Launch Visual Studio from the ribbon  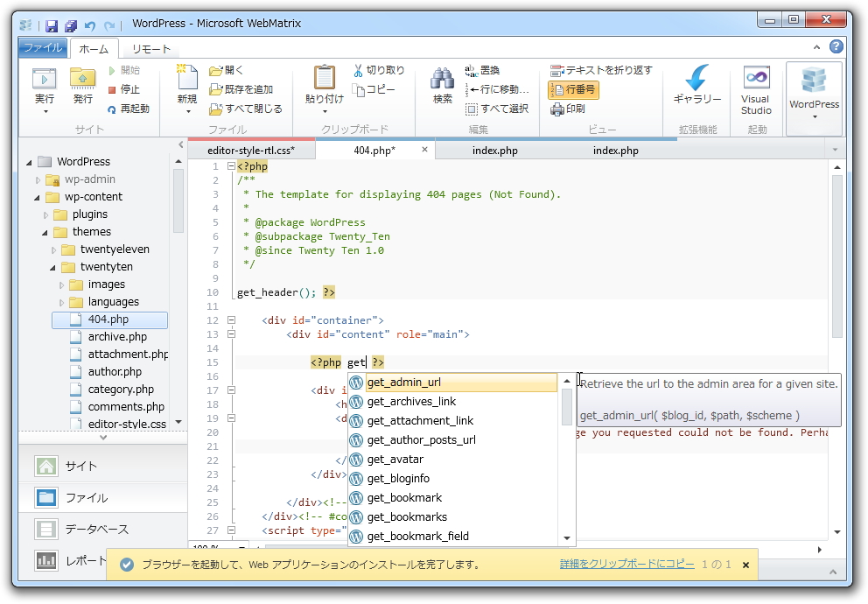[x=755, y=88]
